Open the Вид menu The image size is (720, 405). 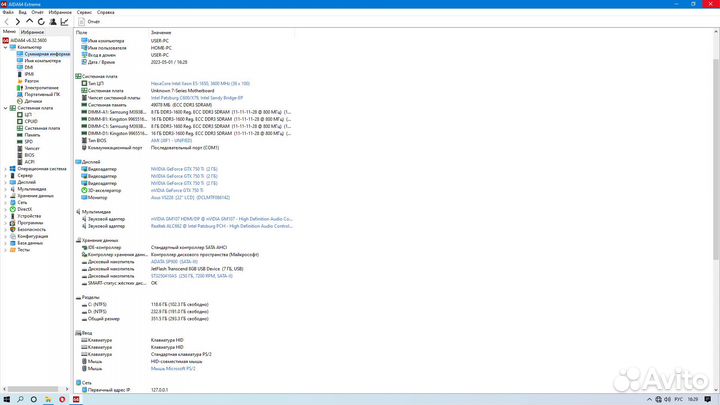pos(22,12)
